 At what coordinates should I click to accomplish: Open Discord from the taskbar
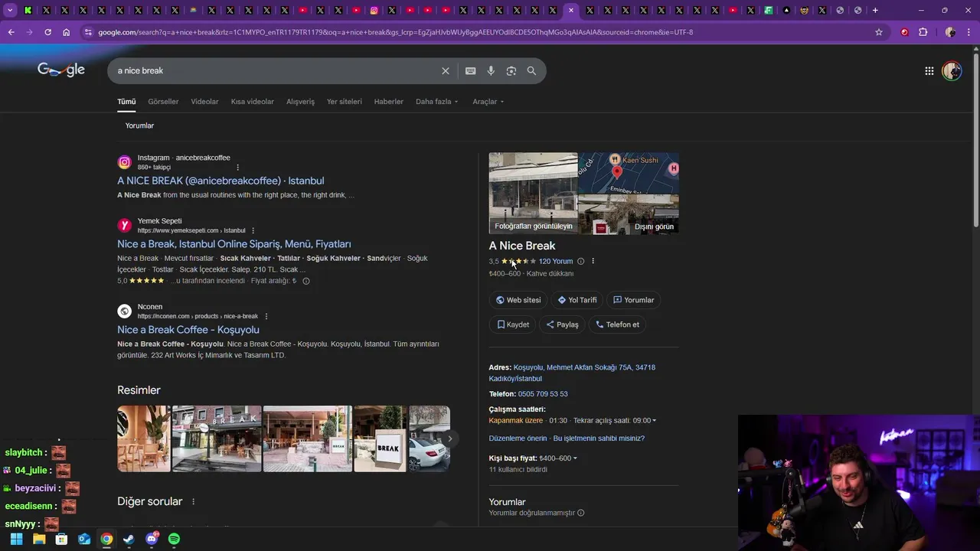[x=152, y=539]
